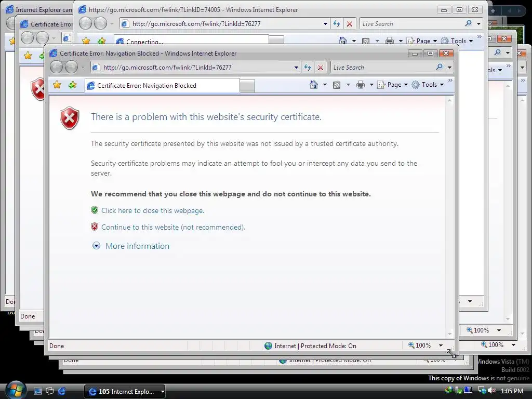
Task: Click Stop icon in go.microsoft.com back window
Action: point(350,24)
